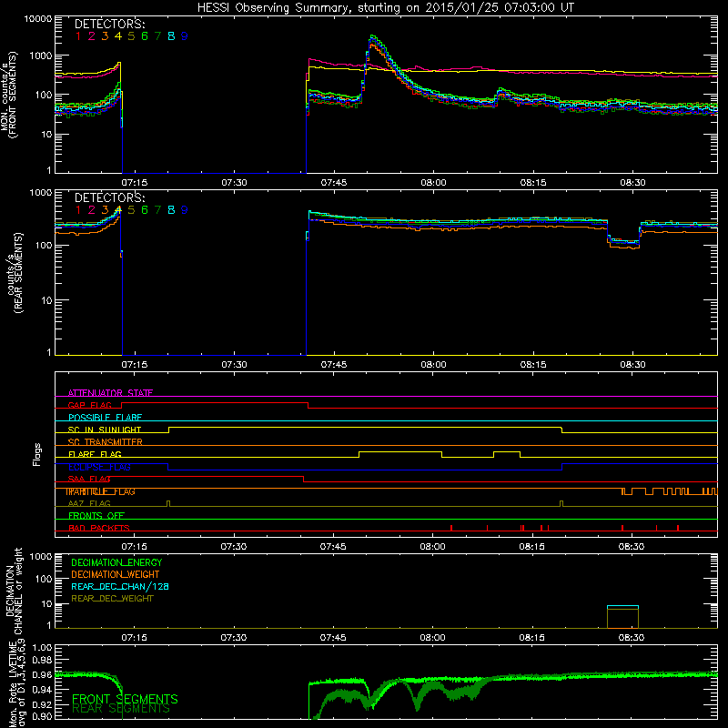This screenshot has width=728, height=728.
Task: Click DETECTORS: heading in the rear segments plot
Action: (x=109, y=197)
